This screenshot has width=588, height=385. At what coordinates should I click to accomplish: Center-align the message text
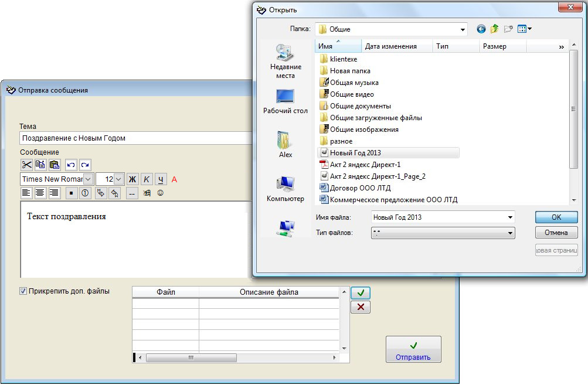point(40,192)
